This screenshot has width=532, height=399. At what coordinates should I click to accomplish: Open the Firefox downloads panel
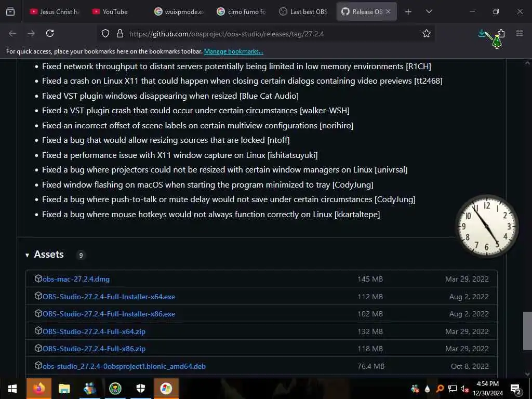coord(482,33)
